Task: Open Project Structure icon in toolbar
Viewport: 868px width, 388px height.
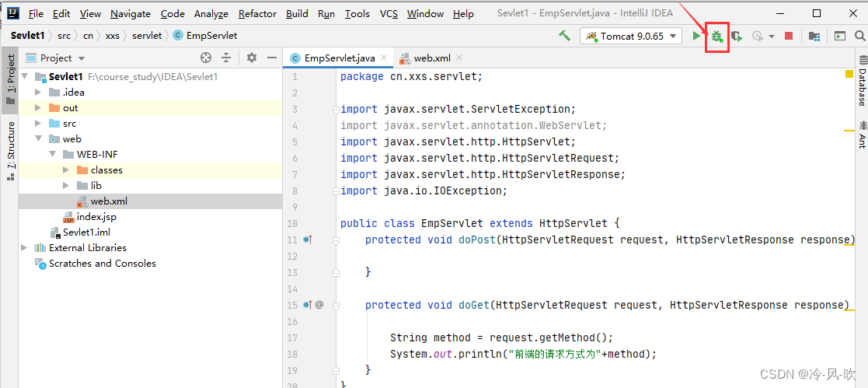Action: 814,36
